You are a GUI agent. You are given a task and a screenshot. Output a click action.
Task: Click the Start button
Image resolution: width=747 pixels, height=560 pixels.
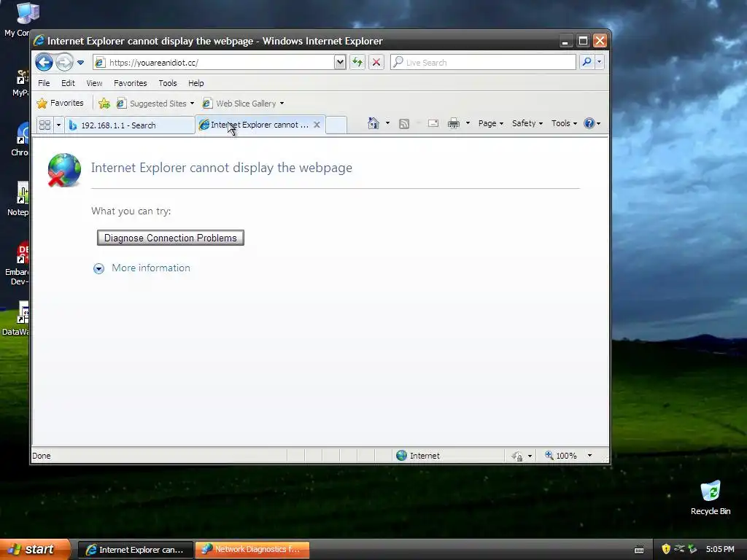(x=34, y=550)
